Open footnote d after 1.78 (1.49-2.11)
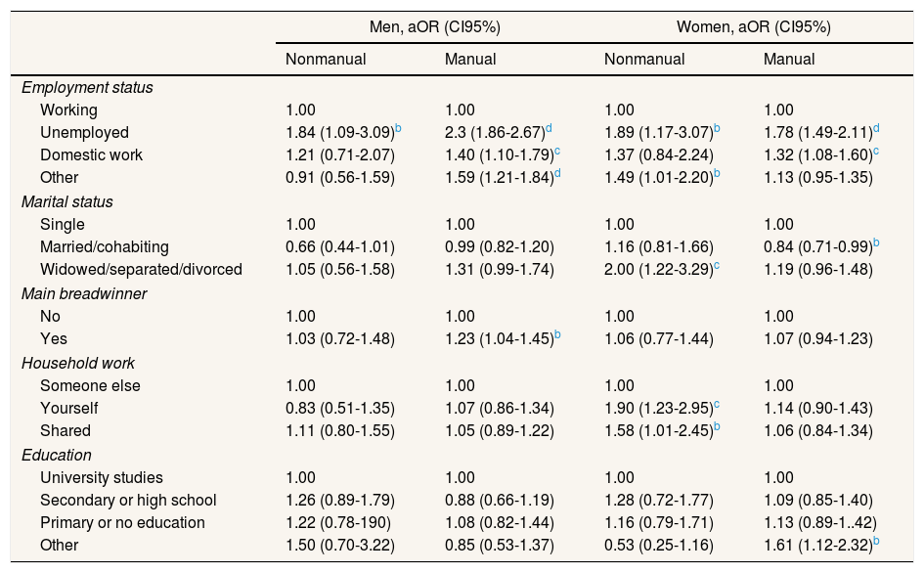Image resolution: width=924 pixels, height=573 pixels. point(877,128)
